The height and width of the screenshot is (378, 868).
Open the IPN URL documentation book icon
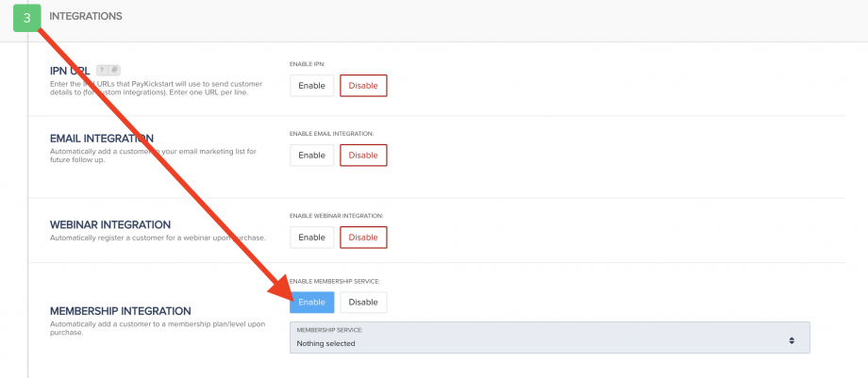tap(113, 71)
